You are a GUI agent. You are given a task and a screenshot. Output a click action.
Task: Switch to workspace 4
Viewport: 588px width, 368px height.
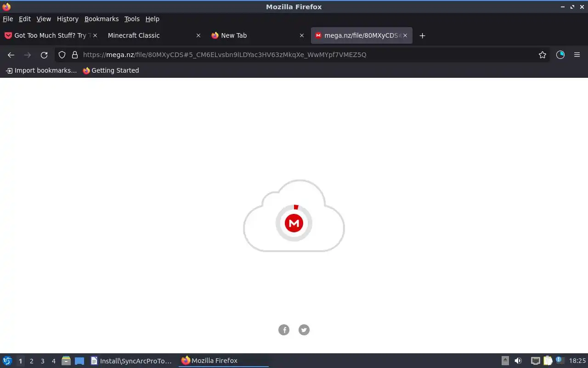click(x=53, y=361)
